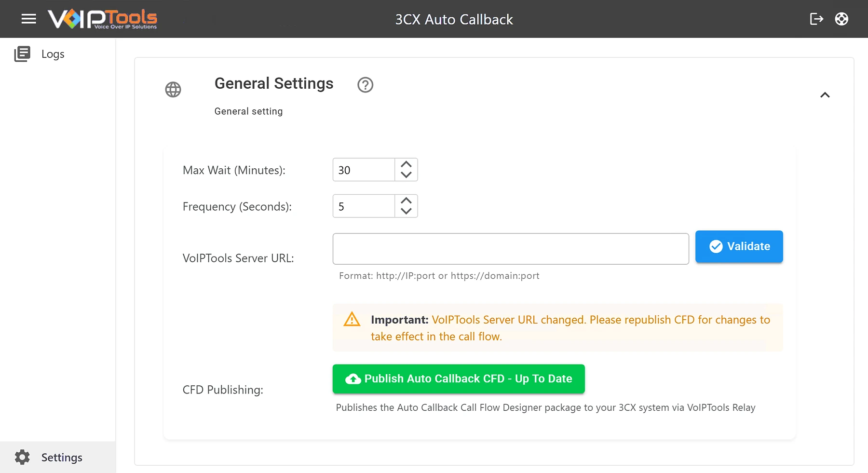
Task: Decrease Frequency seconds value
Action: (406, 211)
